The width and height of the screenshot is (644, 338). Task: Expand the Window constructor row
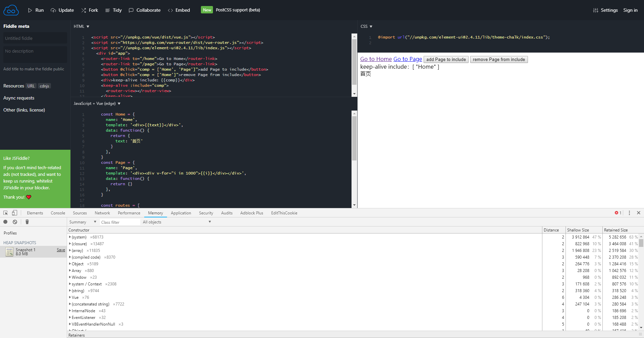(x=70, y=277)
